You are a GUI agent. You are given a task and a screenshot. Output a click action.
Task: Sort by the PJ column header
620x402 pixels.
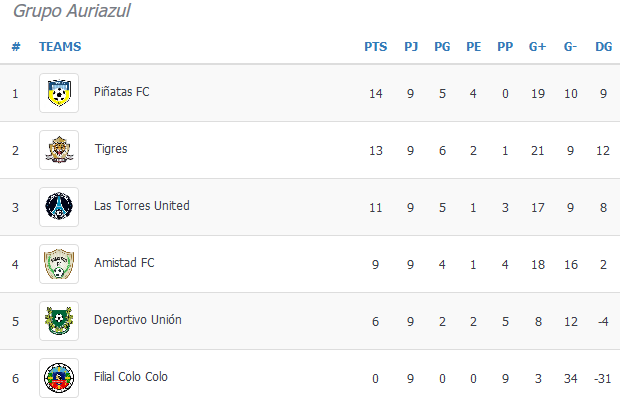tap(411, 47)
